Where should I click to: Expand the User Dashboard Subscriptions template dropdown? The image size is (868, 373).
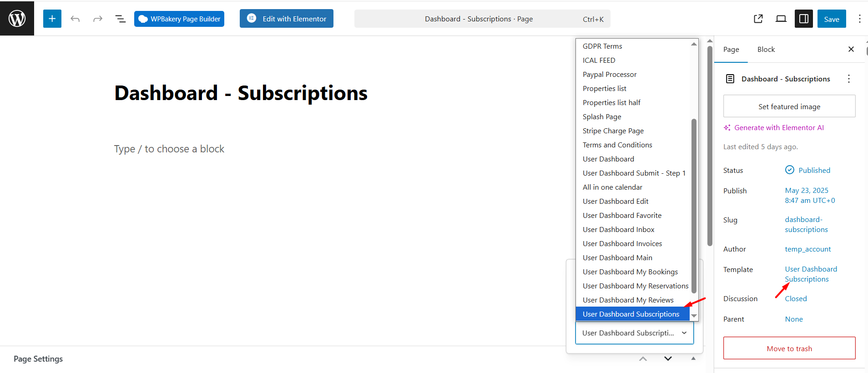coord(634,333)
